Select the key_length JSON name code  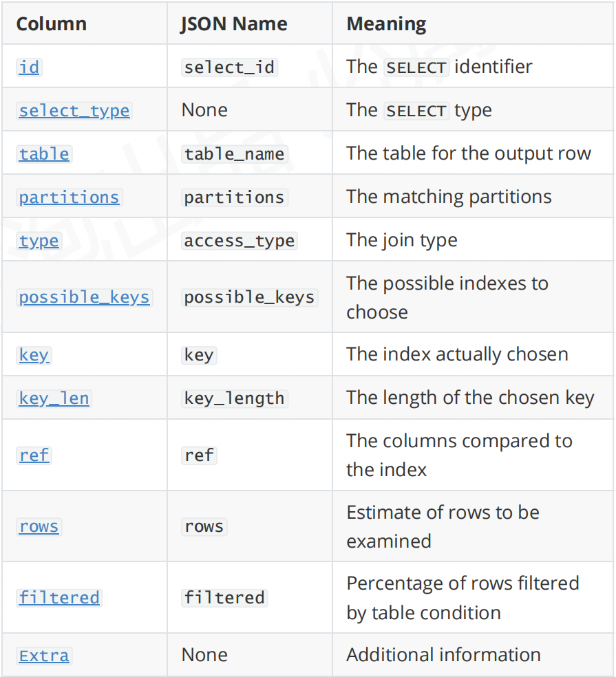(x=235, y=398)
